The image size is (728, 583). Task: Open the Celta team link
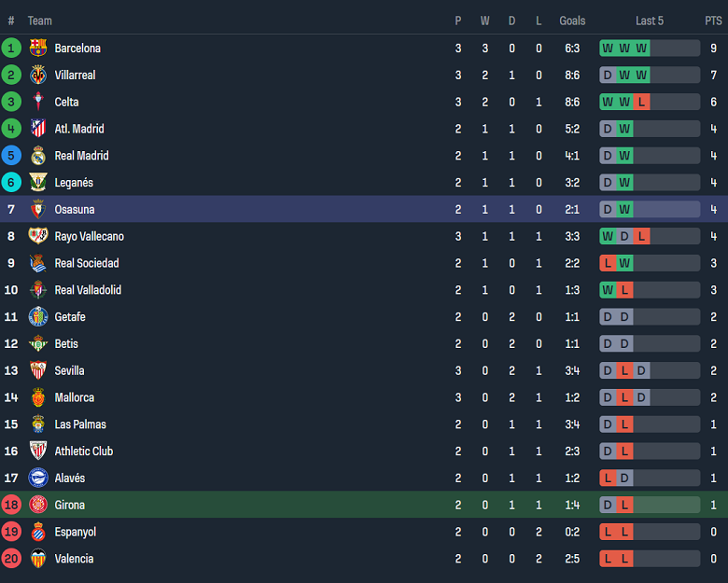pyautogui.click(x=66, y=102)
